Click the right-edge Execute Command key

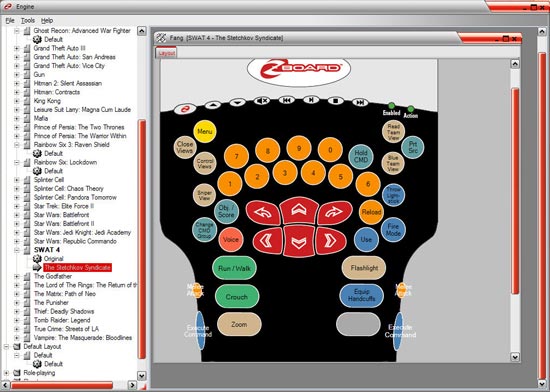(x=398, y=331)
